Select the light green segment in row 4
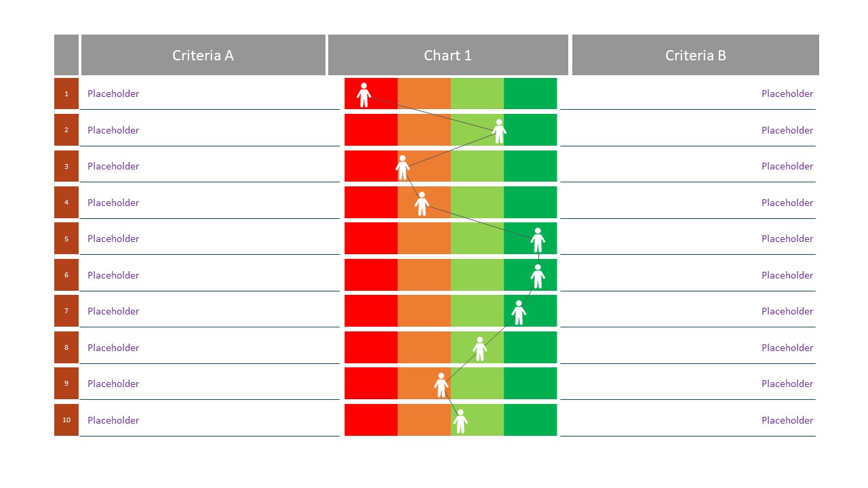 [x=477, y=202]
